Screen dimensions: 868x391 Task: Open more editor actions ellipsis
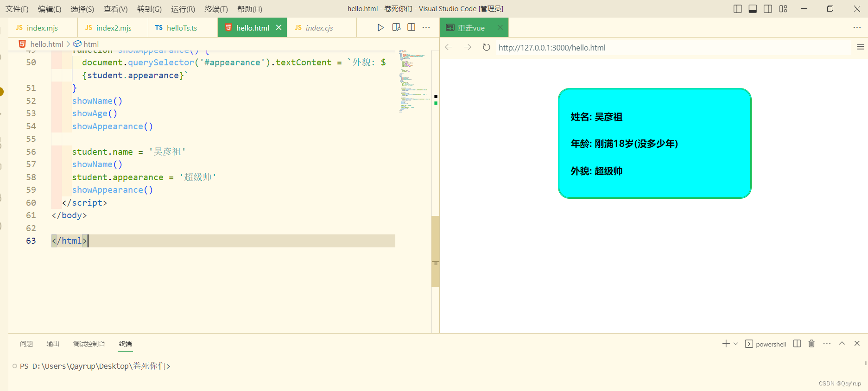coord(426,27)
